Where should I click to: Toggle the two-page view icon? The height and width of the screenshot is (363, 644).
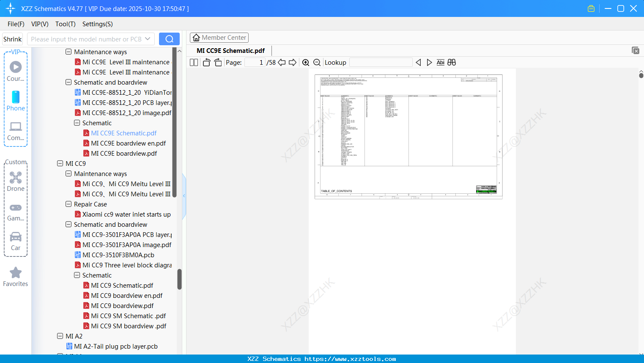point(194,63)
